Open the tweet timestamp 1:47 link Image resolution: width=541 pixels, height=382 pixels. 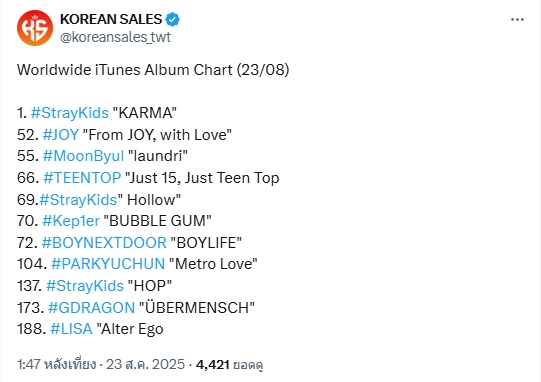[57, 364]
